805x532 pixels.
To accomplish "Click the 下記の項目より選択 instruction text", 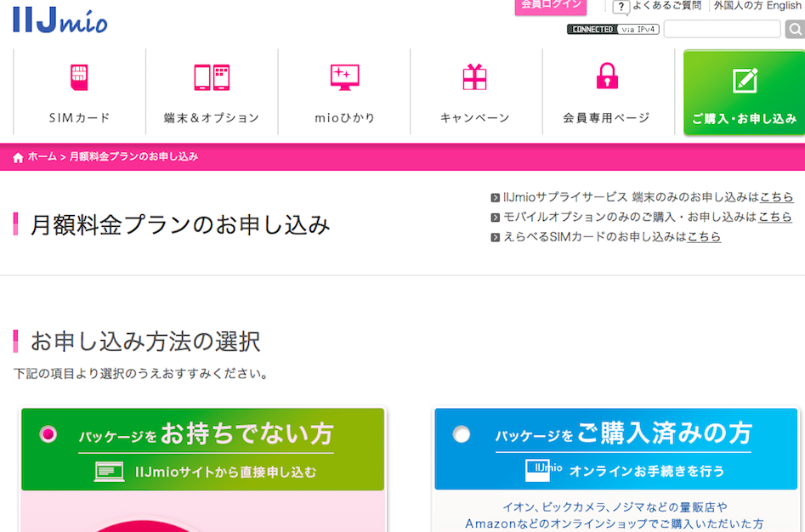I will click(x=140, y=373).
